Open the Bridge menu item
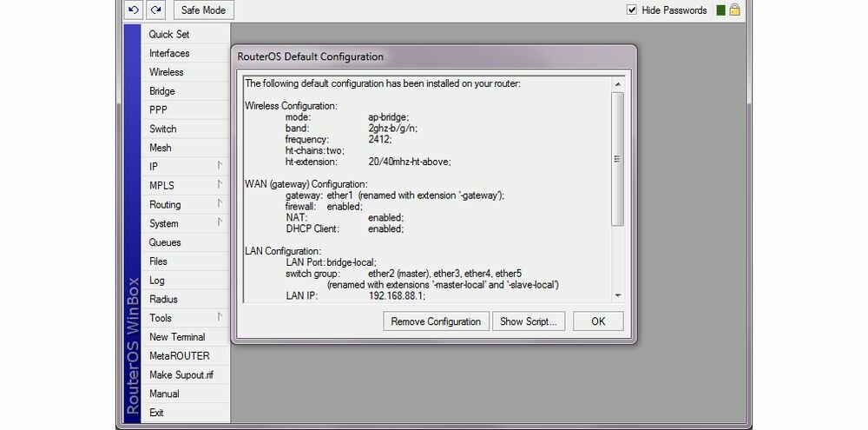Viewport: 868px width, 430px height. click(185, 91)
